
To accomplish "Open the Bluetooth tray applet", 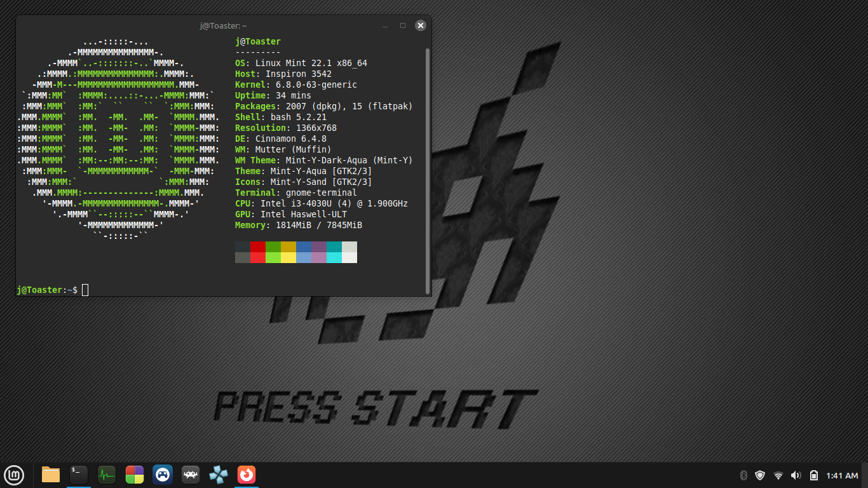I will pos(743,475).
